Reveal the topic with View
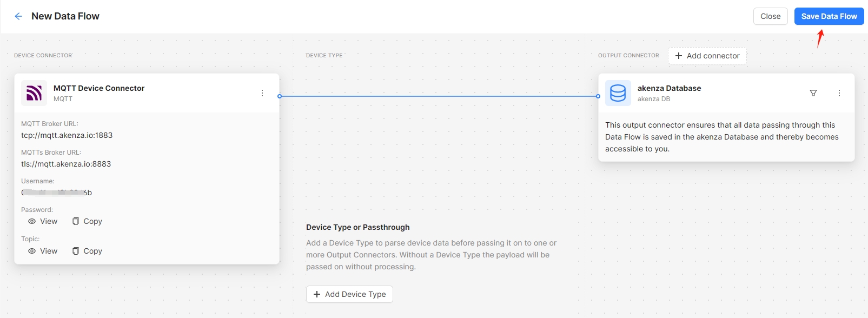 tap(43, 251)
